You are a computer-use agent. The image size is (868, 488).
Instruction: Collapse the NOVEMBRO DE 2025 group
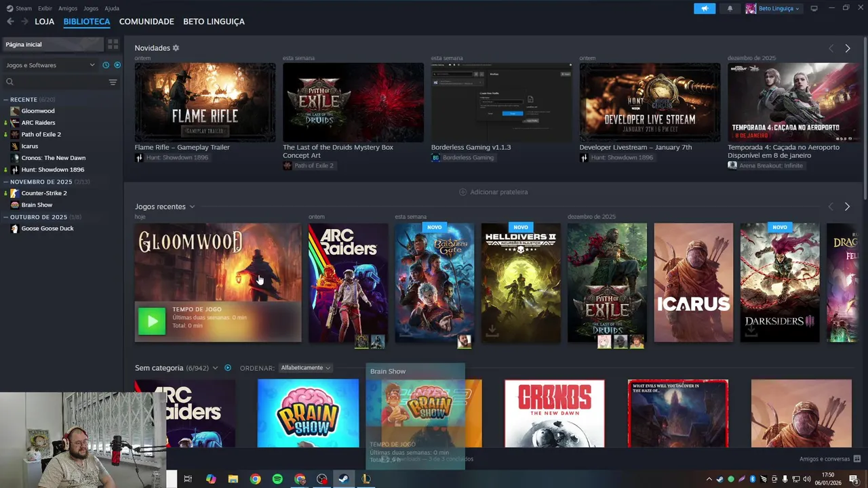5,182
